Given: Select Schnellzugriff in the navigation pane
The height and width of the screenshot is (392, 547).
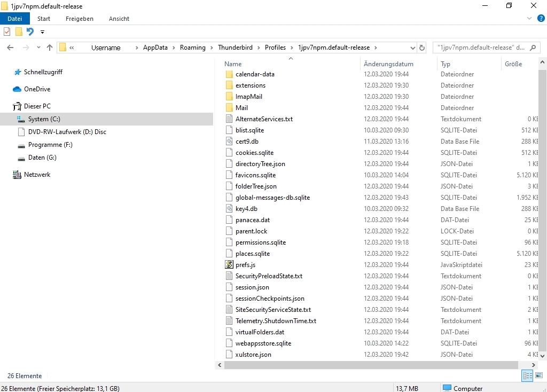Looking at the screenshot, I should (43, 72).
